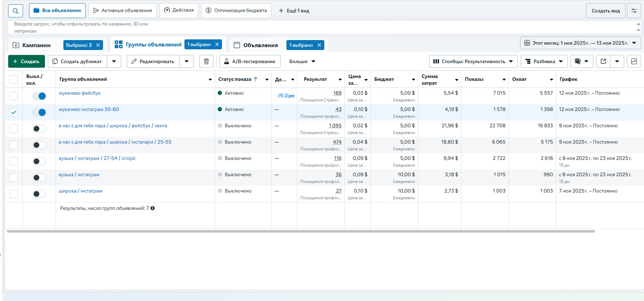644x301 pixels.
Task: Open 'Группа объявлений' column header menu
Action: (x=210, y=79)
